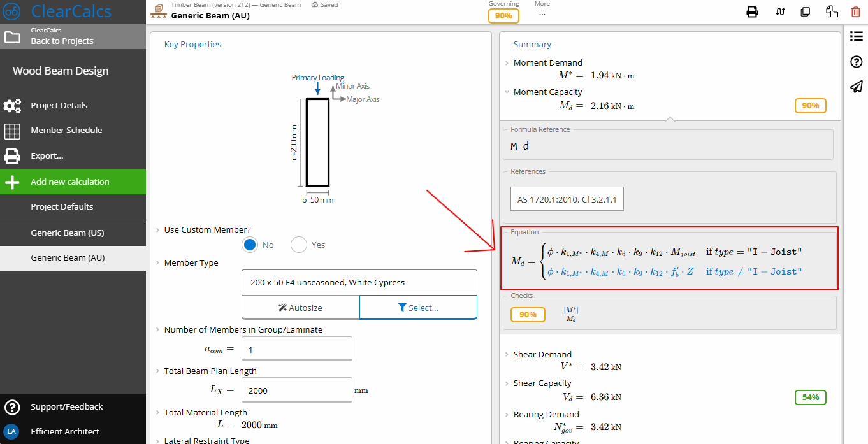
Task: Click the paper plane send icon
Action: click(857, 87)
